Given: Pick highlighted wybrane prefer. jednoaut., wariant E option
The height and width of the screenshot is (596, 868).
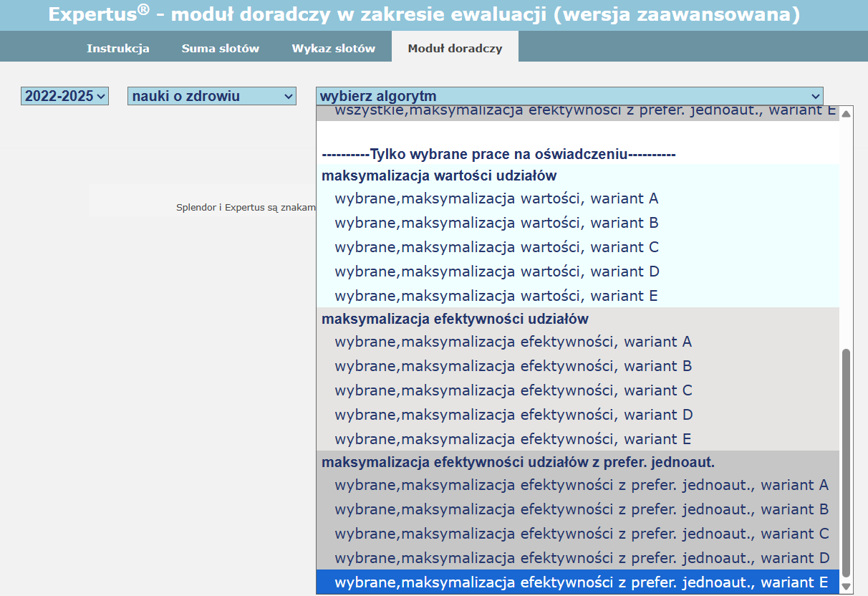Looking at the screenshot, I should [581, 582].
